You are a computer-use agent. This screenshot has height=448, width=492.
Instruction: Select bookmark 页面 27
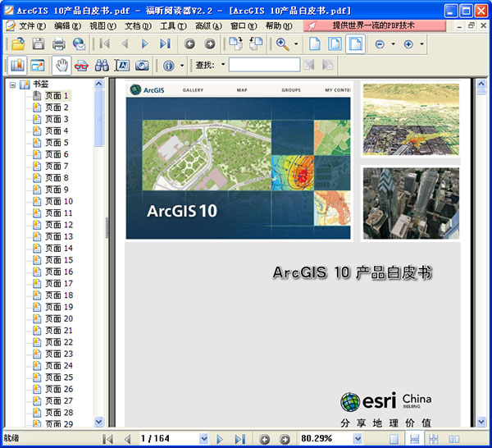tap(59, 401)
